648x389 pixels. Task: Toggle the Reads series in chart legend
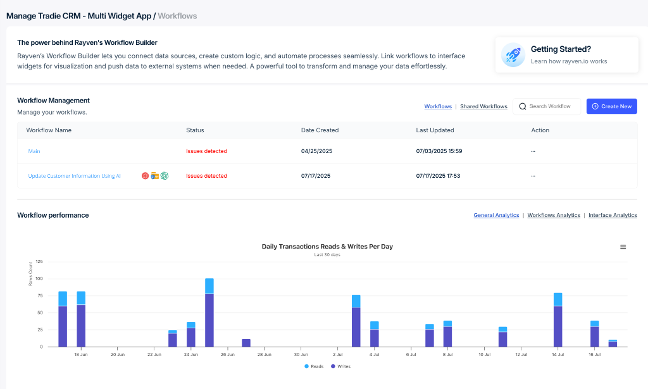[314, 366]
